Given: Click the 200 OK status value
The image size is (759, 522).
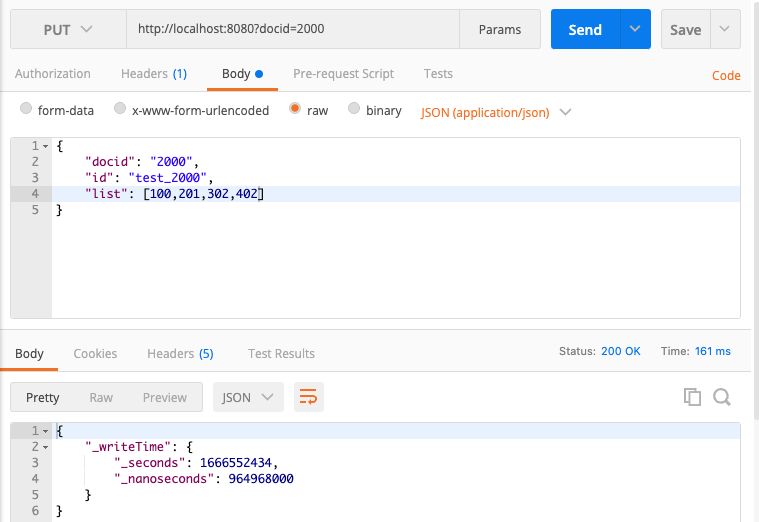Looking at the screenshot, I should (621, 351).
